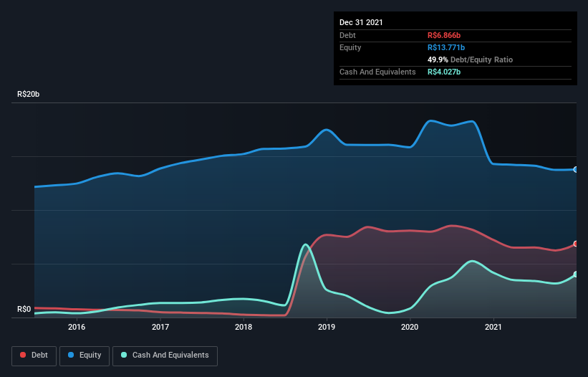Select the Debt endpoint marker on chart
This screenshot has height=377, width=588.
pyautogui.click(x=576, y=244)
